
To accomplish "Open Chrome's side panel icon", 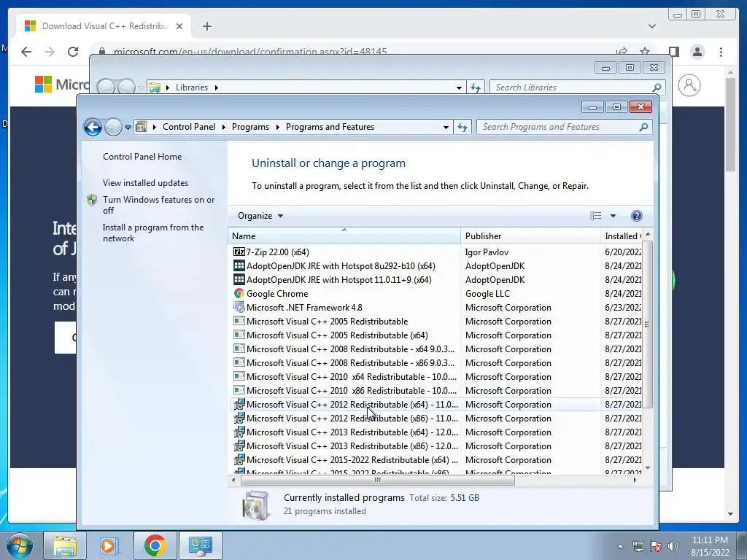I will tap(673, 52).
